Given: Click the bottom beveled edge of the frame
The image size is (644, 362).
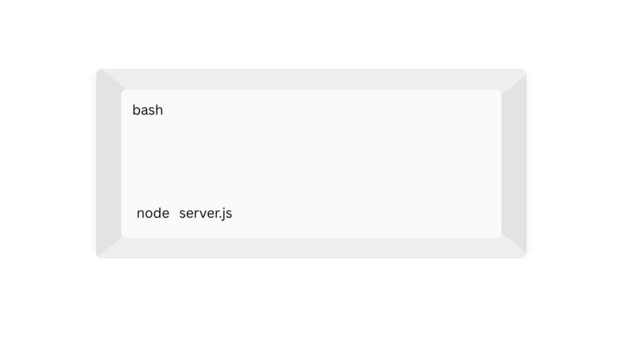Looking at the screenshot, I should 311,248.
